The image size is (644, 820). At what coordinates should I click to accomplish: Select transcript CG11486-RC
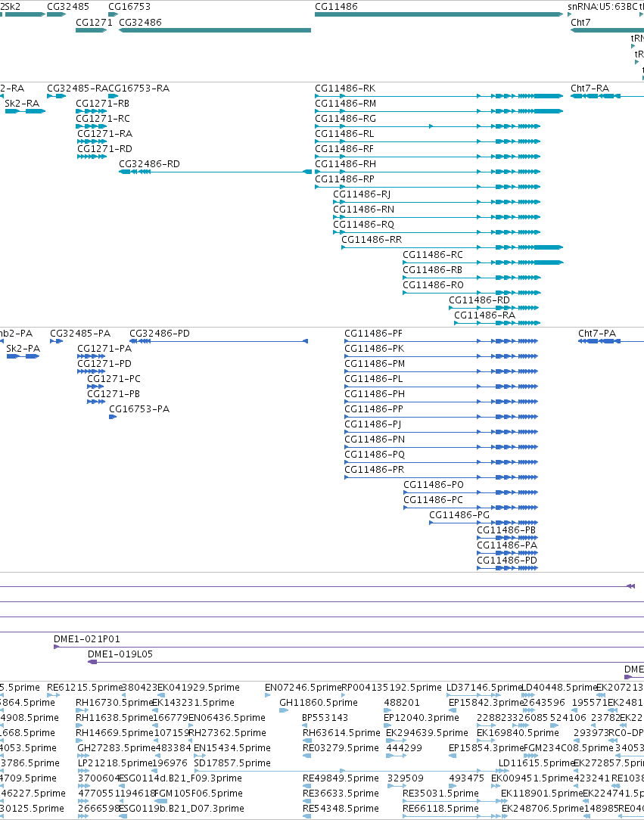433,255
